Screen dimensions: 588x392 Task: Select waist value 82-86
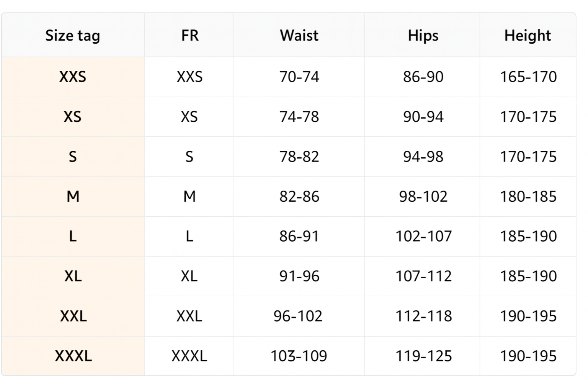point(299,196)
